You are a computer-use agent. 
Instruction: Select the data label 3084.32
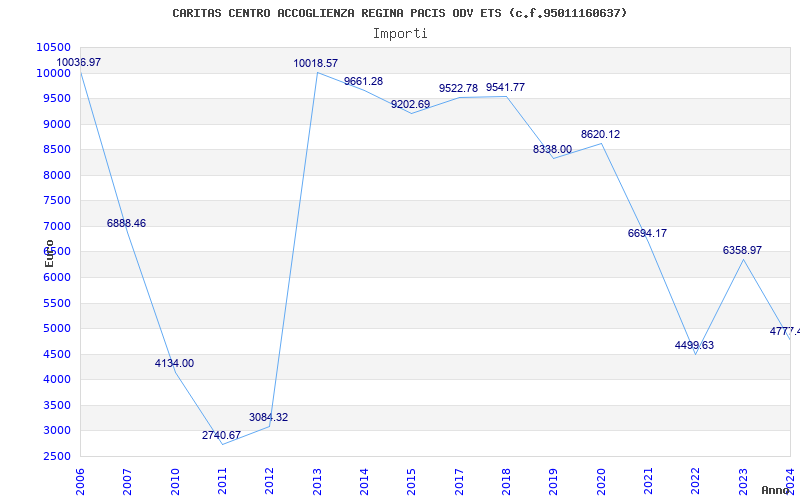click(268, 417)
